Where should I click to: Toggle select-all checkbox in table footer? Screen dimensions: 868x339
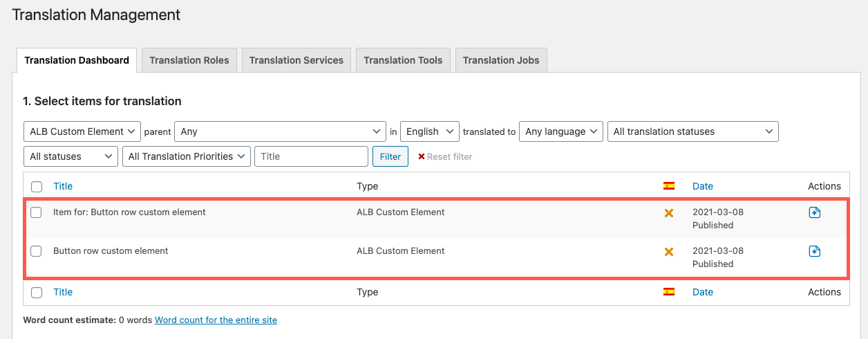tap(37, 293)
